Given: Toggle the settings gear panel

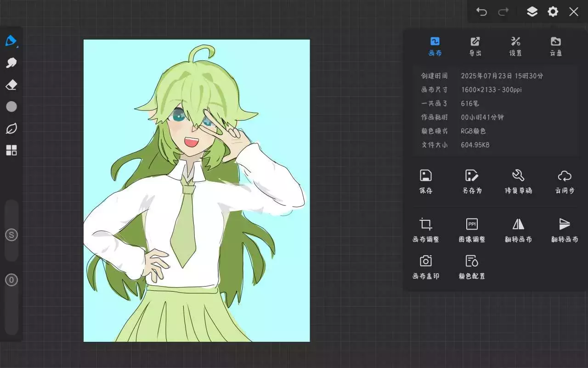Looking at the screenshot, I should click(x=553, y=12).
